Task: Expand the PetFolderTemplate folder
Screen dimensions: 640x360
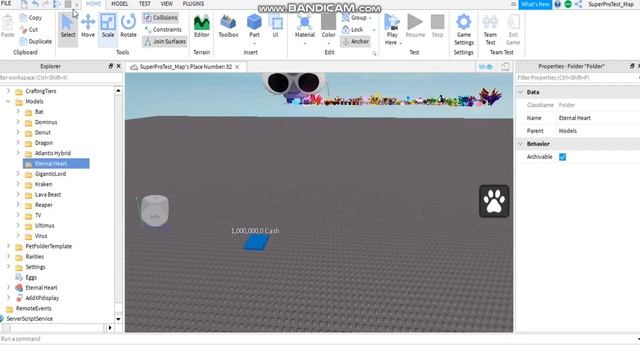Action: point(8,246)
